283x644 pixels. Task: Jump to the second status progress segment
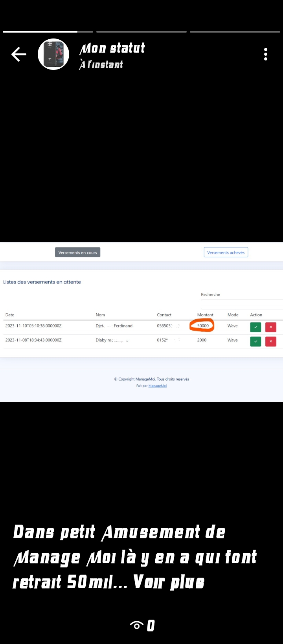pyautogui.click(x=141, y=32)
